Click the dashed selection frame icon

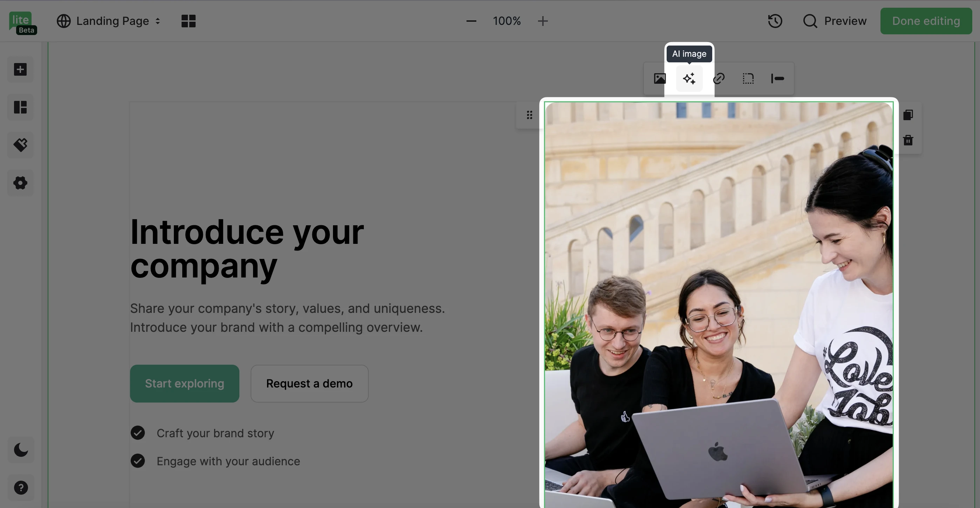[748, 79]
